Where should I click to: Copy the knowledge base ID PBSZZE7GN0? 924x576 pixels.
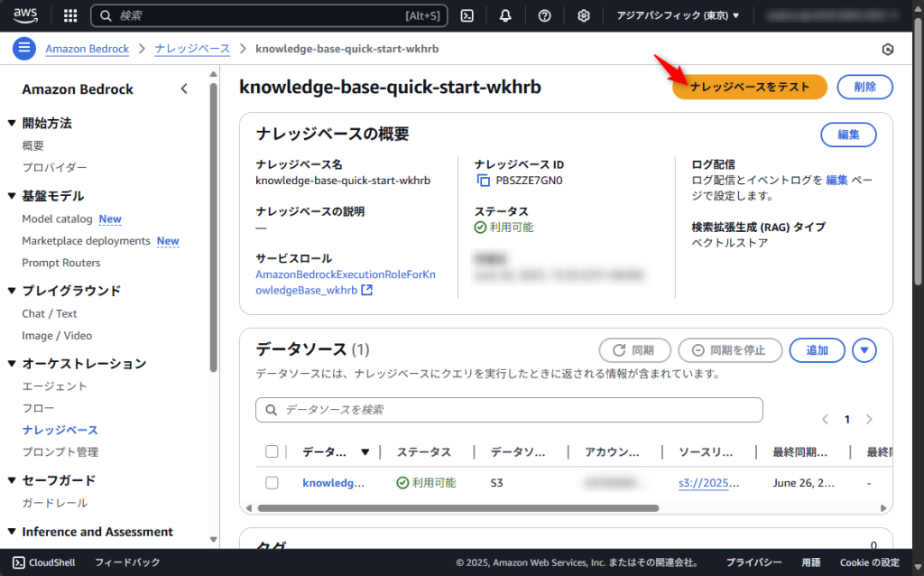[x=484, y=181]
